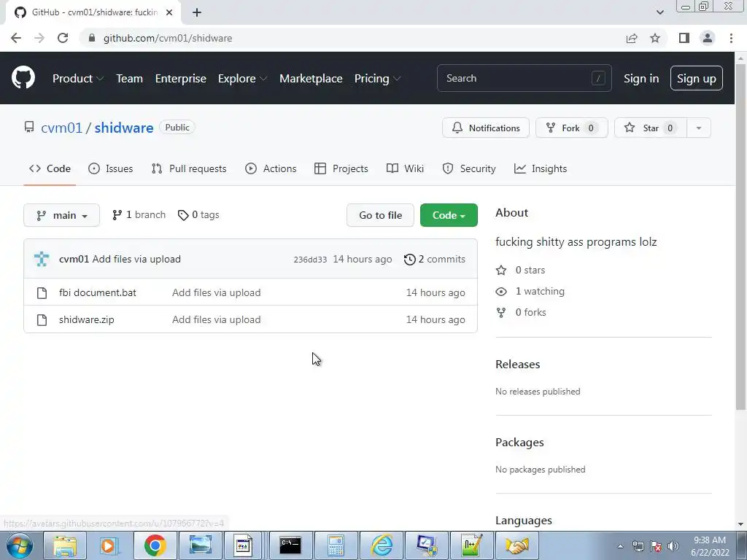This screenshot has width=747, height=560.
Task: Open Chrome three-dot menu
Action: [x=731, y=38]
